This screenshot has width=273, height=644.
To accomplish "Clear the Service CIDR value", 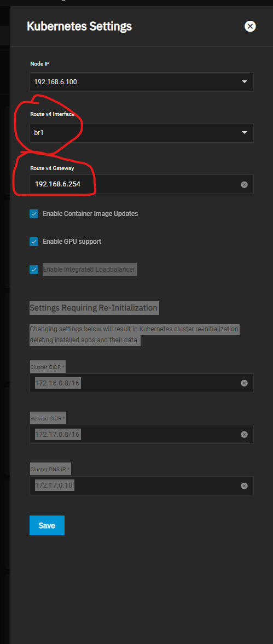I will click(244, 434).
